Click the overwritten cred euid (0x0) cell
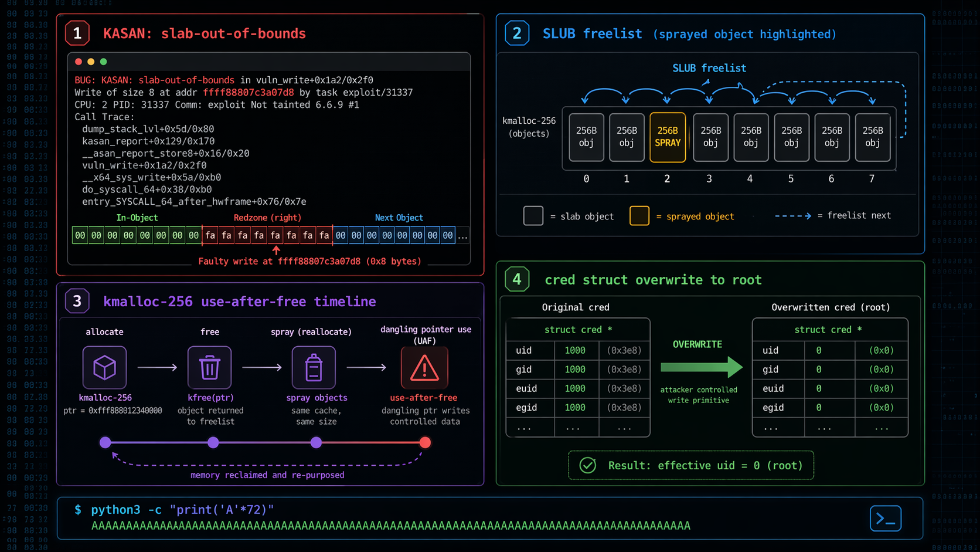 [881, 388]
